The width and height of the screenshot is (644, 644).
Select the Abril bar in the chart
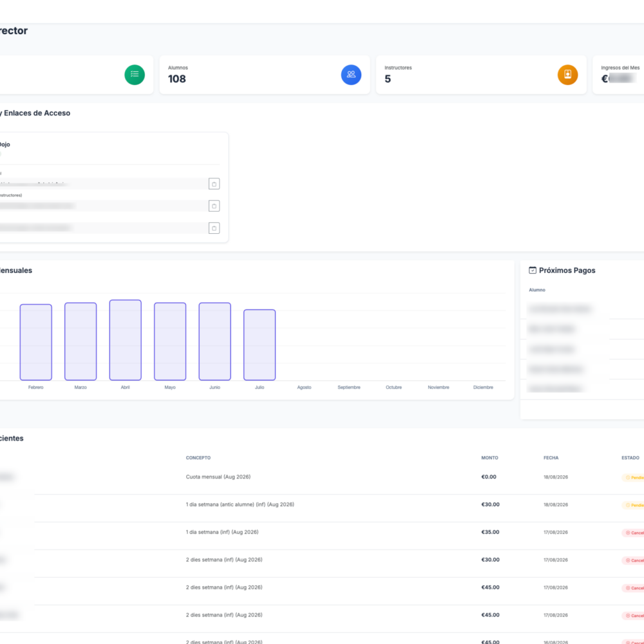[126, 340]
